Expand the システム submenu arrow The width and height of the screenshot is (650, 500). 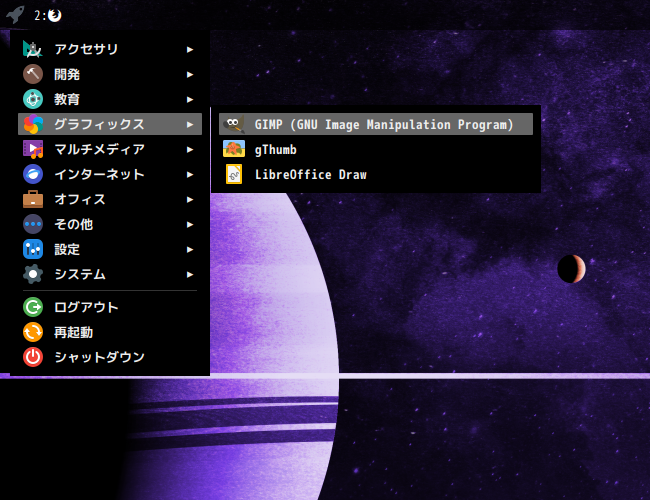(x=190, y=274)
